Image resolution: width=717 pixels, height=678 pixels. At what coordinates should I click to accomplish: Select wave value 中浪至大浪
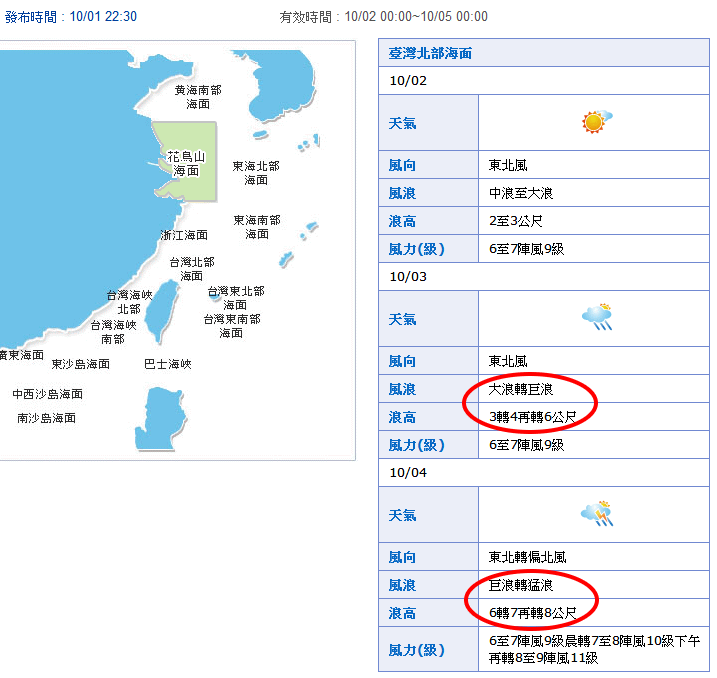point(521,193)
